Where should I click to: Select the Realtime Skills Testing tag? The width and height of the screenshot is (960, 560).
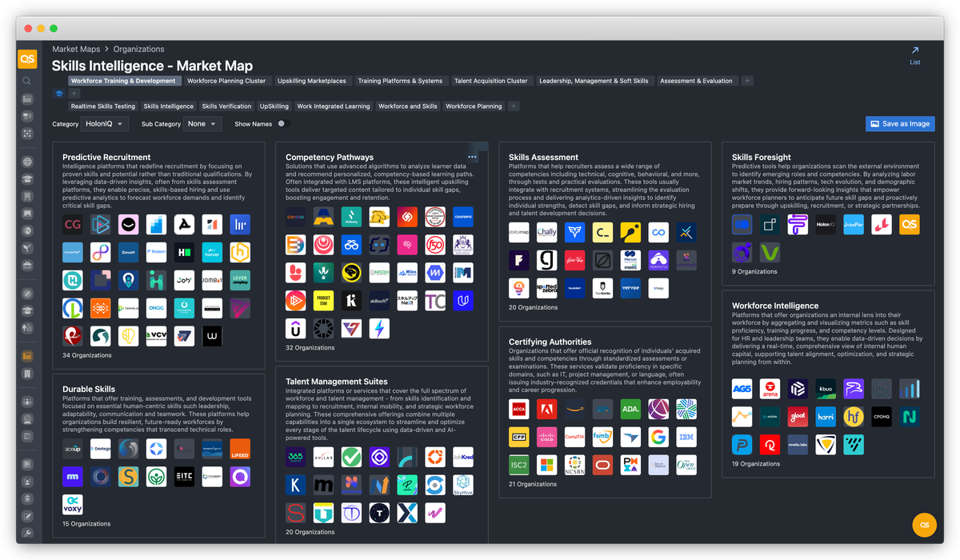pyautogui.click(x=103, y=106)
